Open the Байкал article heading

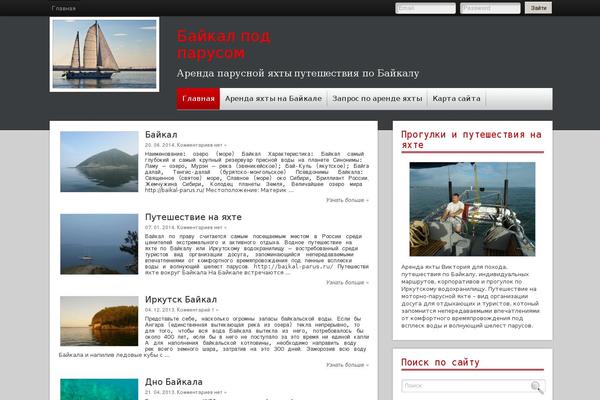coord(161,135)
